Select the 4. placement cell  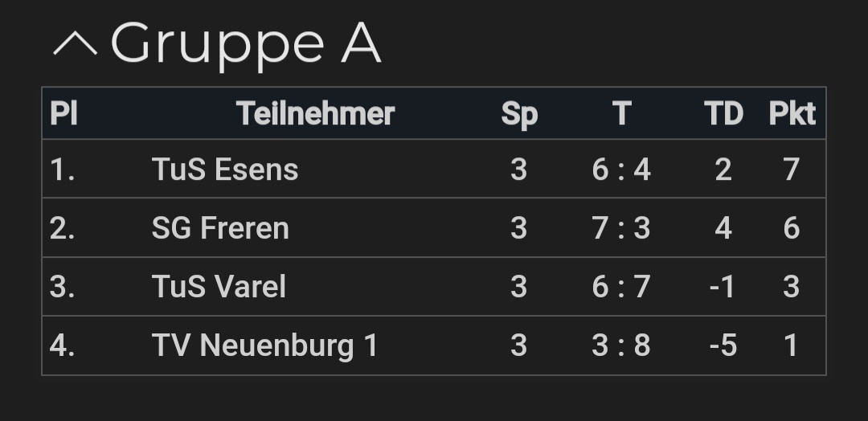point(62,345)
